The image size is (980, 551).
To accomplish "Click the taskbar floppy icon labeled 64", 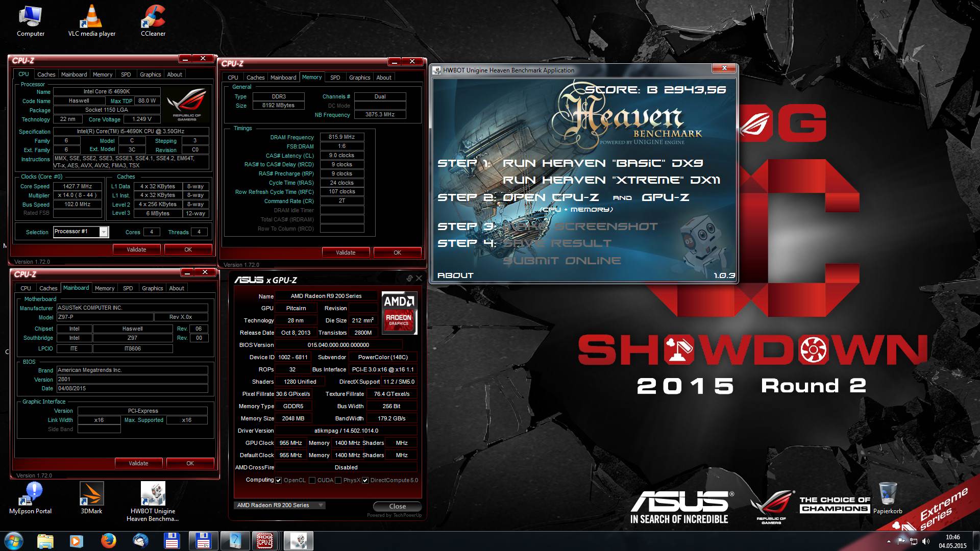I will click(x=203, y=541).
